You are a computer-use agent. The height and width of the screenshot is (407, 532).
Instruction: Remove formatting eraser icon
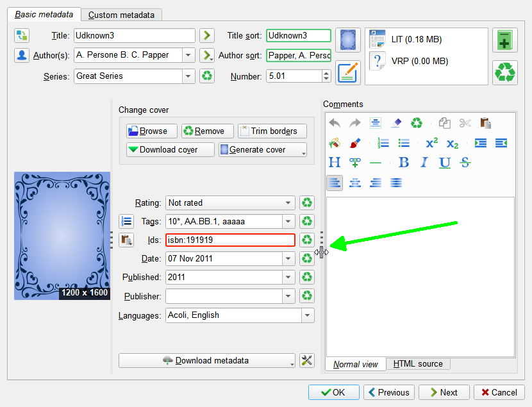[396, 123]
